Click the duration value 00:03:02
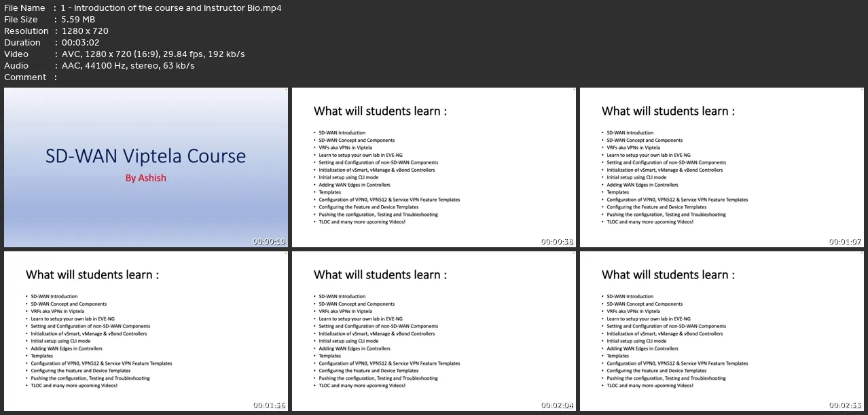Screen dimensions: 868x415 click(x=81, y=43)
